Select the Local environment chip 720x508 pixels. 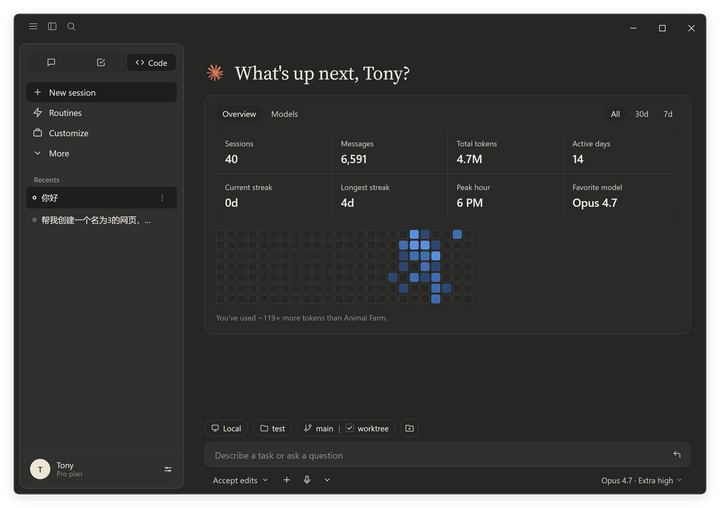pyautogui.click(x=226, y=428)
